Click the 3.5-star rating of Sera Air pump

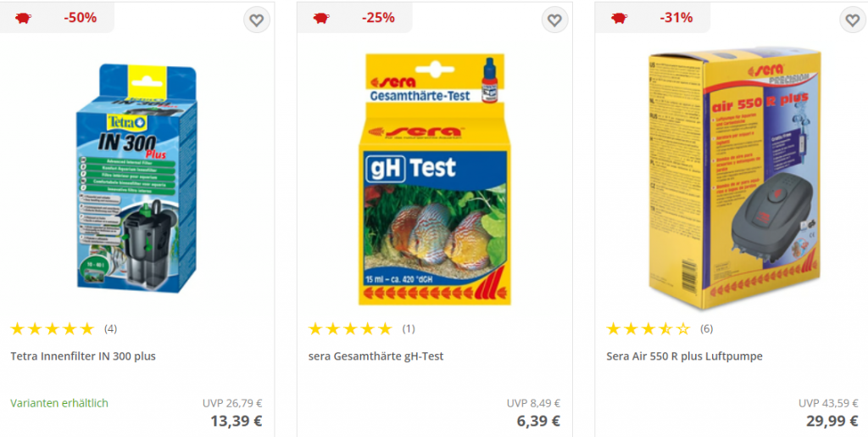[x=648, y=329]
